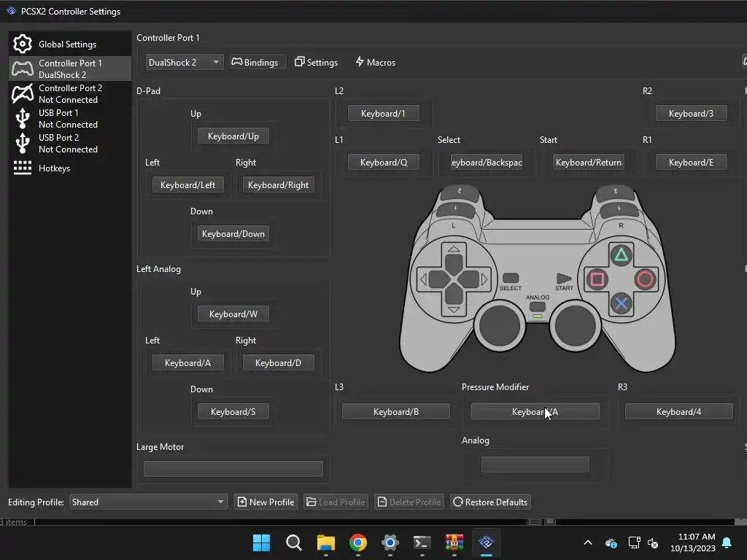
Task: Open Hotkeys keyboard icon
Action: coord(23,168)
